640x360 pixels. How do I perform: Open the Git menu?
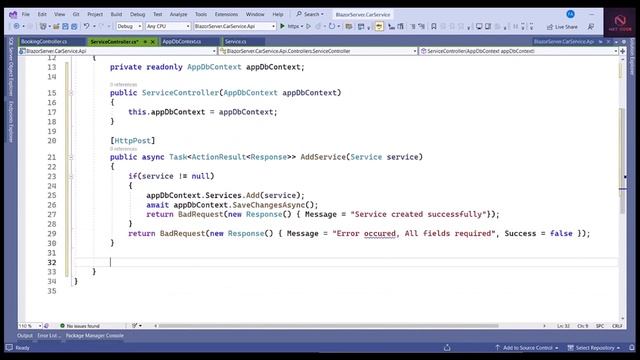[x=76, y=14]
